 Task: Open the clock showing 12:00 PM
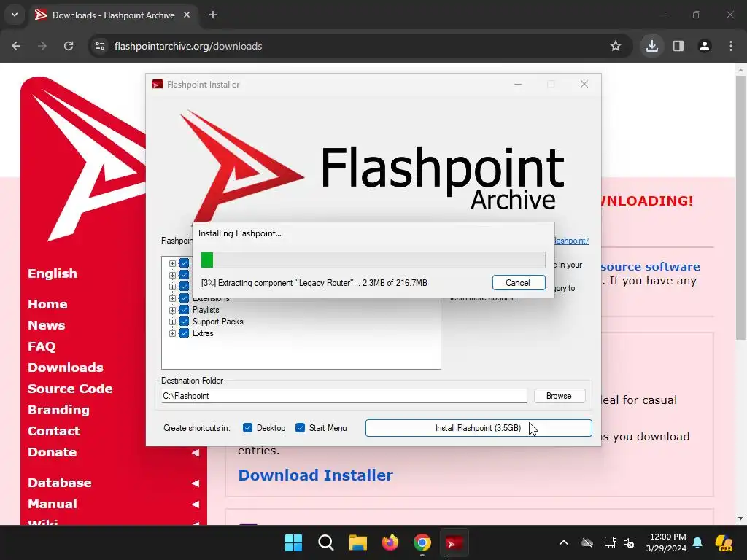click(x=666, y=542)
